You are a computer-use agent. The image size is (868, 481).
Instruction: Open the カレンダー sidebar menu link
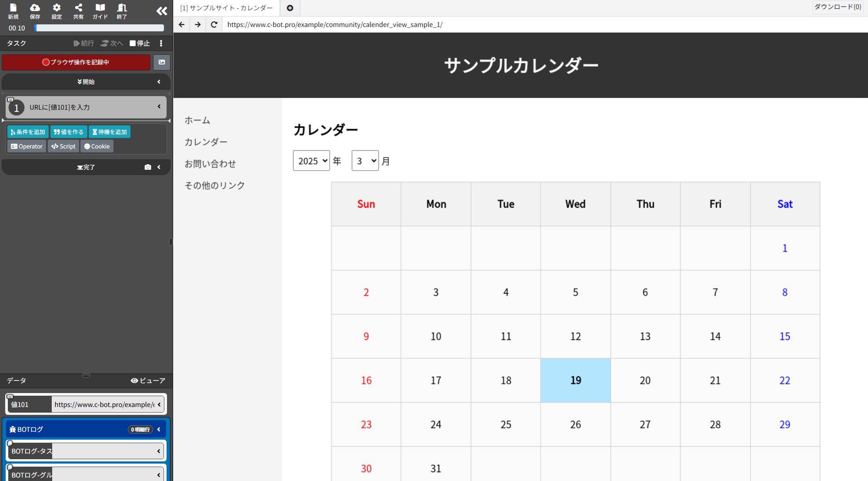coord(206,142)
